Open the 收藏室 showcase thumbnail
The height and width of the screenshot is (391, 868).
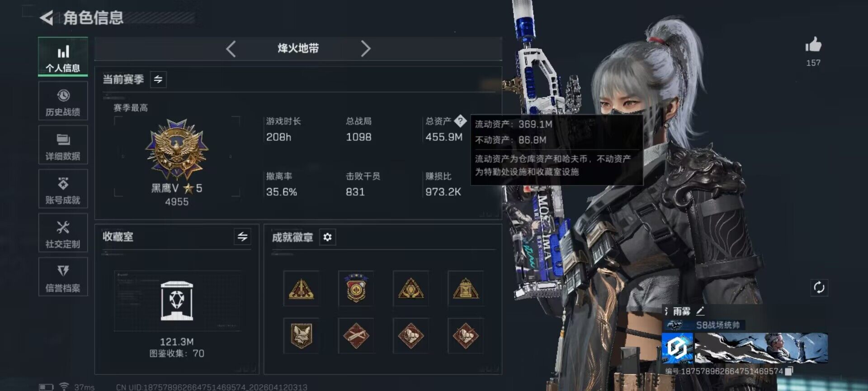(x=177, y=300)
